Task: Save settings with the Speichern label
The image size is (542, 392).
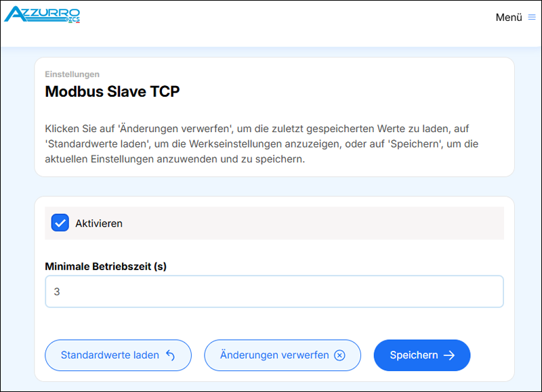Action: click(x=413, y=355)
